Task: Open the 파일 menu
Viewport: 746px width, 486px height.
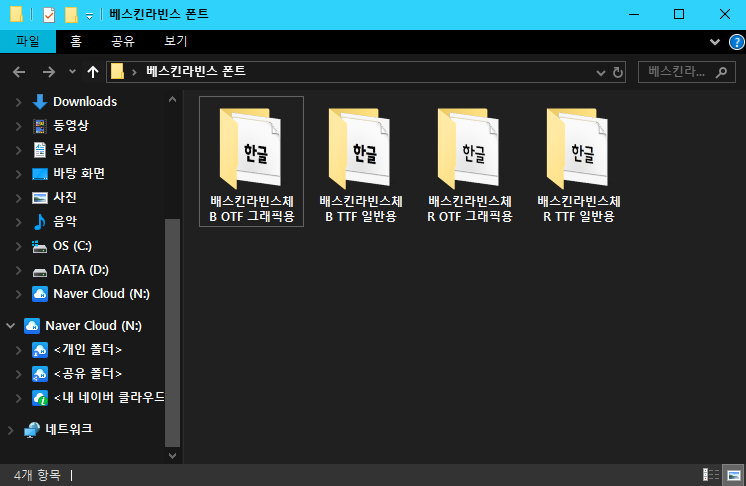Action: (28, 41)
